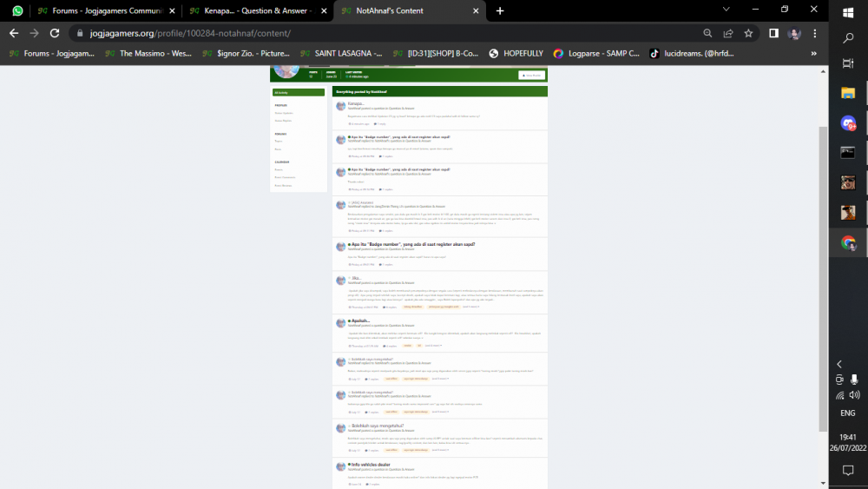The width and height of the screenshot is (868, 489).
Task: Open the Info vehicles dealer question title
Action: 371,465
